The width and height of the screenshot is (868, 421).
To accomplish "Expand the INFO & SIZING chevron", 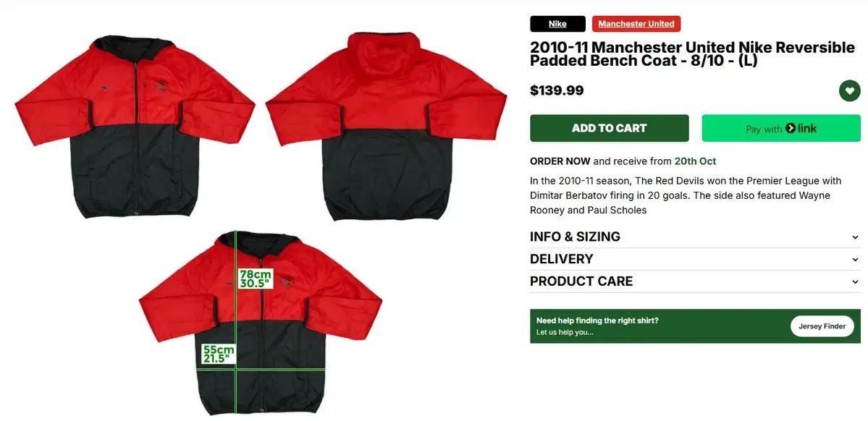I will tap(855, 237).
